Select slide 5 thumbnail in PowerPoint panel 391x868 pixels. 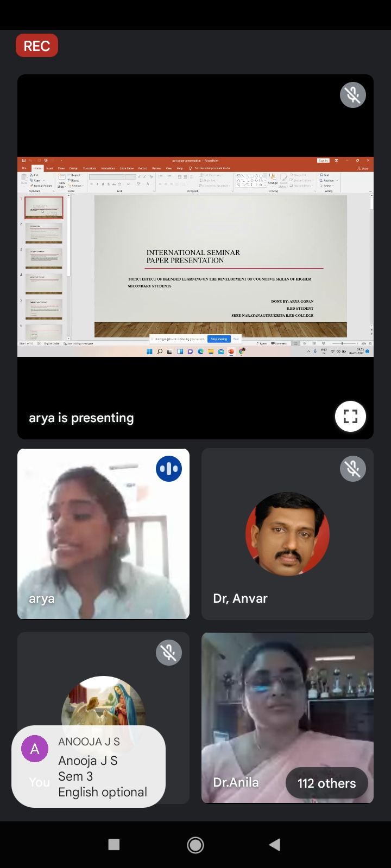(44, 309)
